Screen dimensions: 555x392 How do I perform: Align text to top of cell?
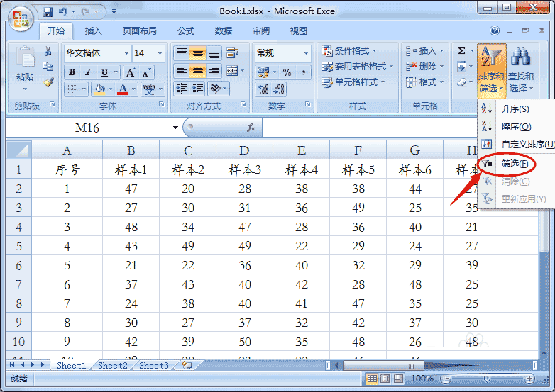point(182,53)
